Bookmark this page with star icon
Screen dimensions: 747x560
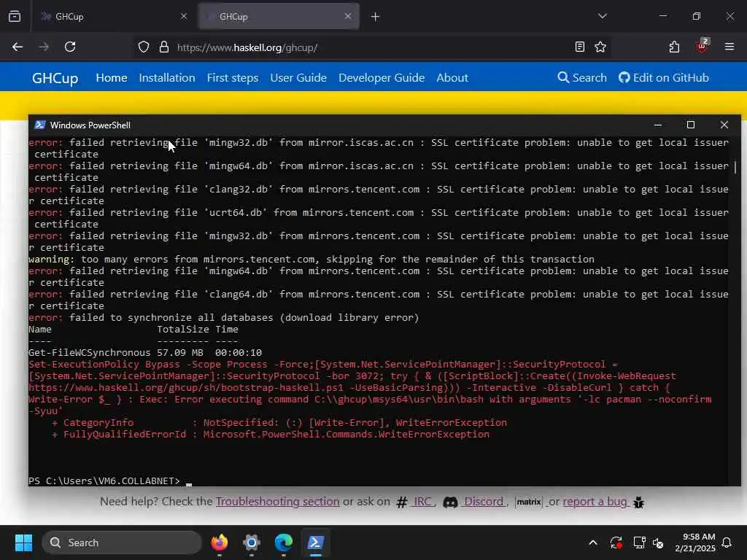pyautogui.click(x=600, y=47)
